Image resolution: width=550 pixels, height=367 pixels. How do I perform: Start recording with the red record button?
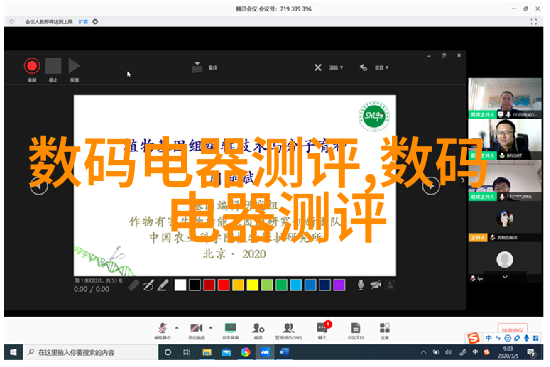pyautogui.click(x=32, y=66)
